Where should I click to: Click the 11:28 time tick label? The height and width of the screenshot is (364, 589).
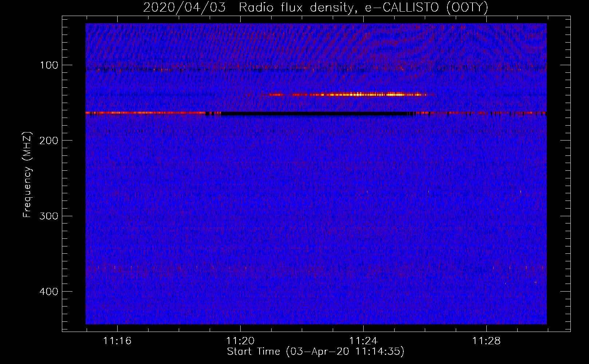[x=486, y=341]
